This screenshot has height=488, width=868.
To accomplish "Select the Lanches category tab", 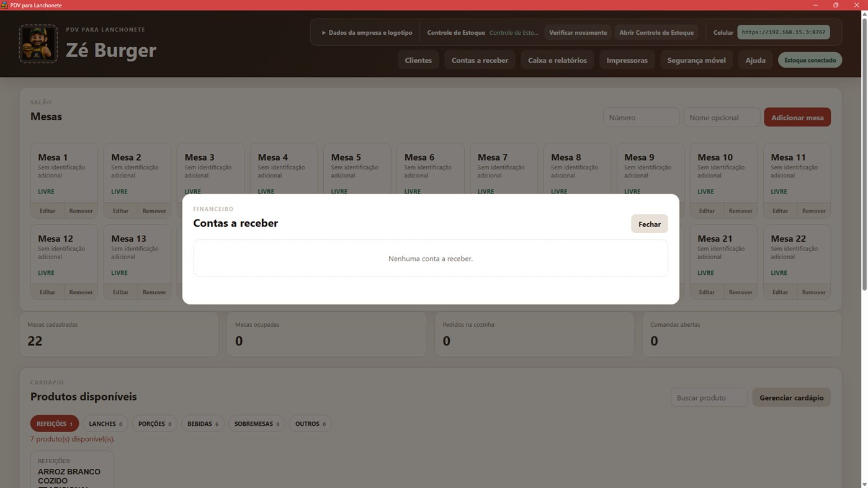I will pos(105,424).
